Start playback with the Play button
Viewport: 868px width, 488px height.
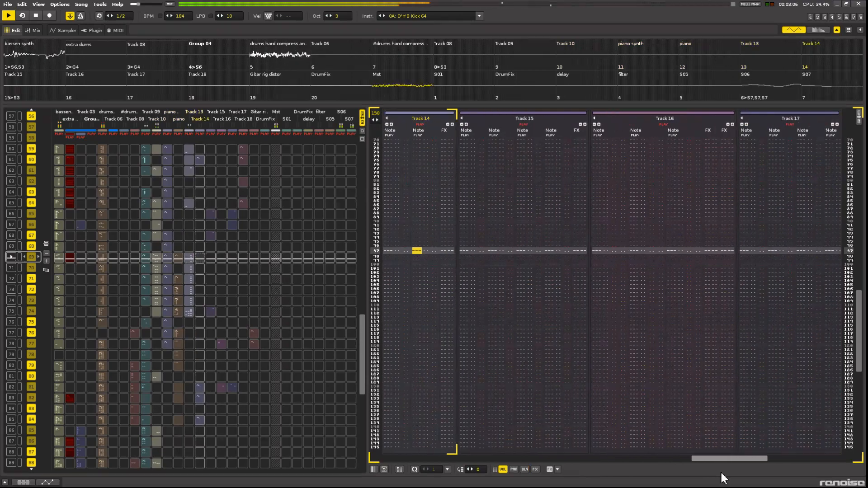pos(8,16)
